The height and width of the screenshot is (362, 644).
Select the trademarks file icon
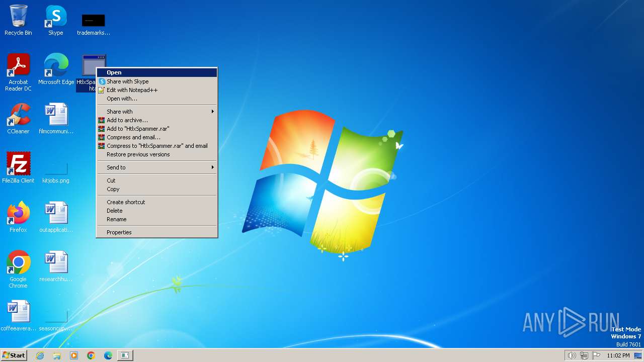[x=94, y=24]
